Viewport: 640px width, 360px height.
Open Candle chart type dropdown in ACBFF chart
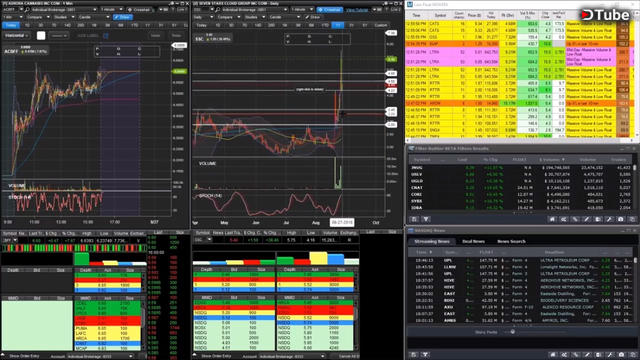tap(93, 17)
